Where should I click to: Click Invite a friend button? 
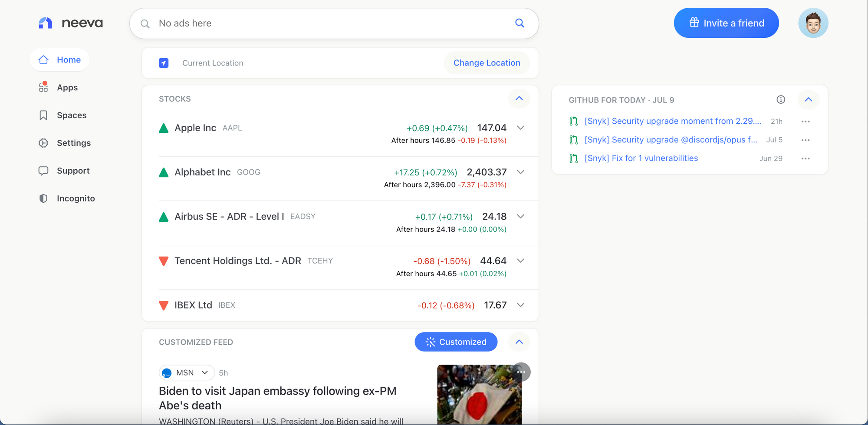point(726,23)
